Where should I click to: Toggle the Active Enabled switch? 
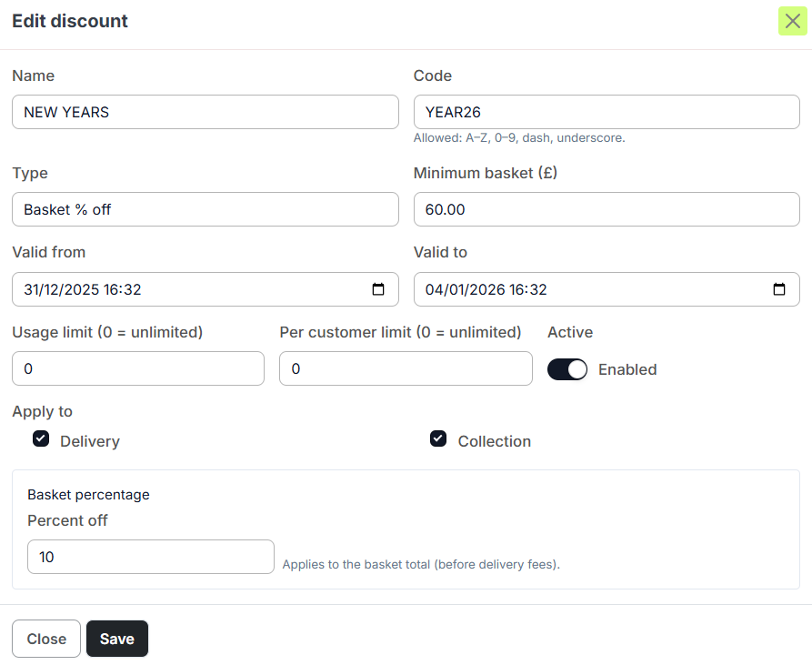(x=567, y=369)
